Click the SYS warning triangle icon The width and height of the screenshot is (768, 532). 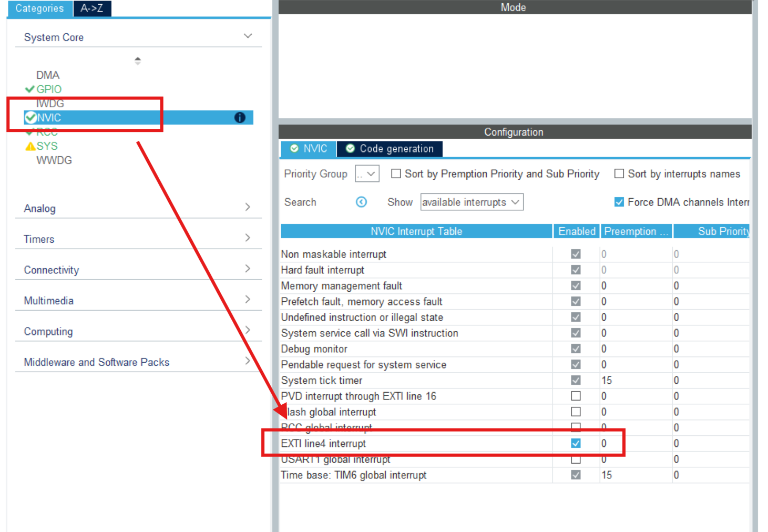(30, 146)
